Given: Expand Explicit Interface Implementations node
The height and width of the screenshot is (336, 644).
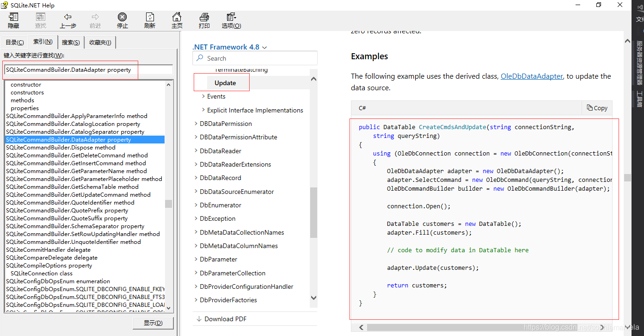Looking at the screenshot, I should tap(203, 110).
